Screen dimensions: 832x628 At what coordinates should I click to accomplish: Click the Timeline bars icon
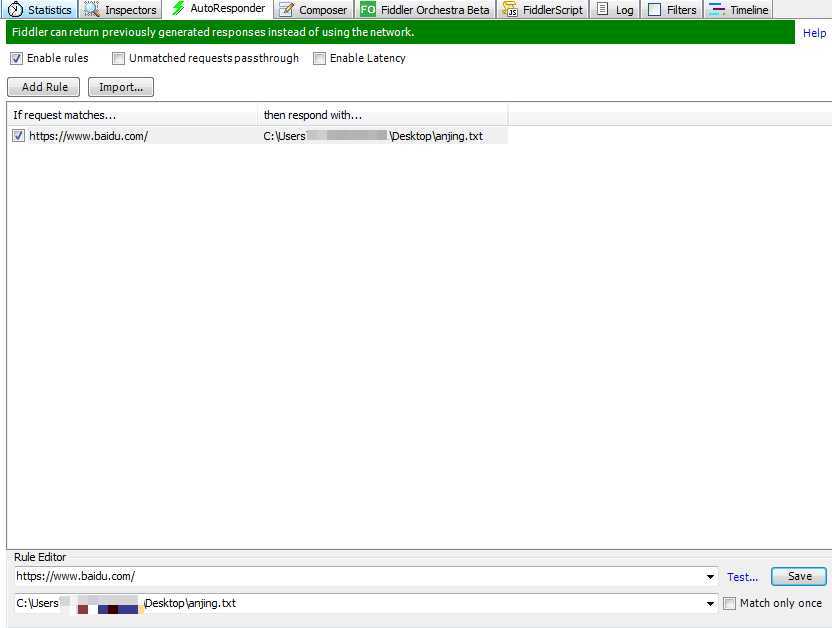[717, 9]
